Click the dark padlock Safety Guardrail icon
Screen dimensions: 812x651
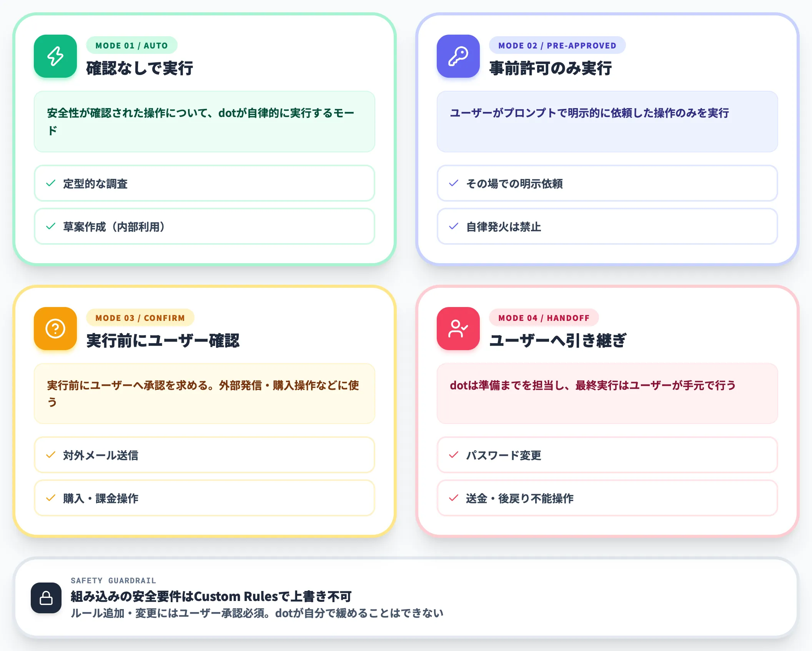click(46, 598)
